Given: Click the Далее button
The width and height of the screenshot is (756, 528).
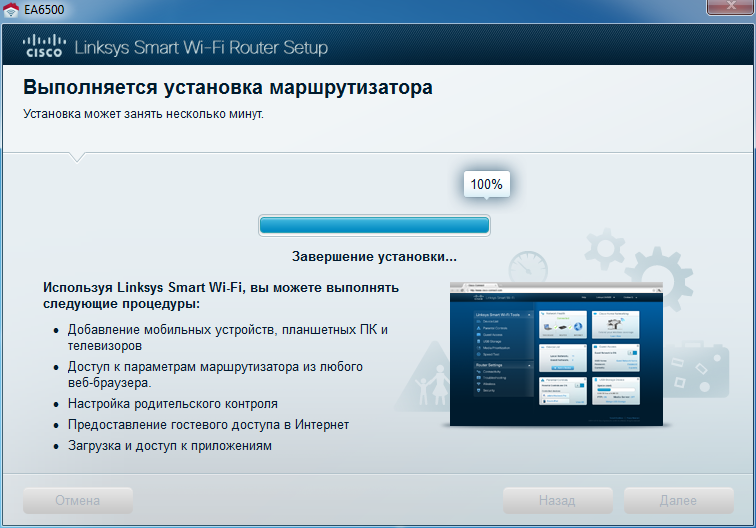Looking at the screenshot, I should (x=678, y=500).
